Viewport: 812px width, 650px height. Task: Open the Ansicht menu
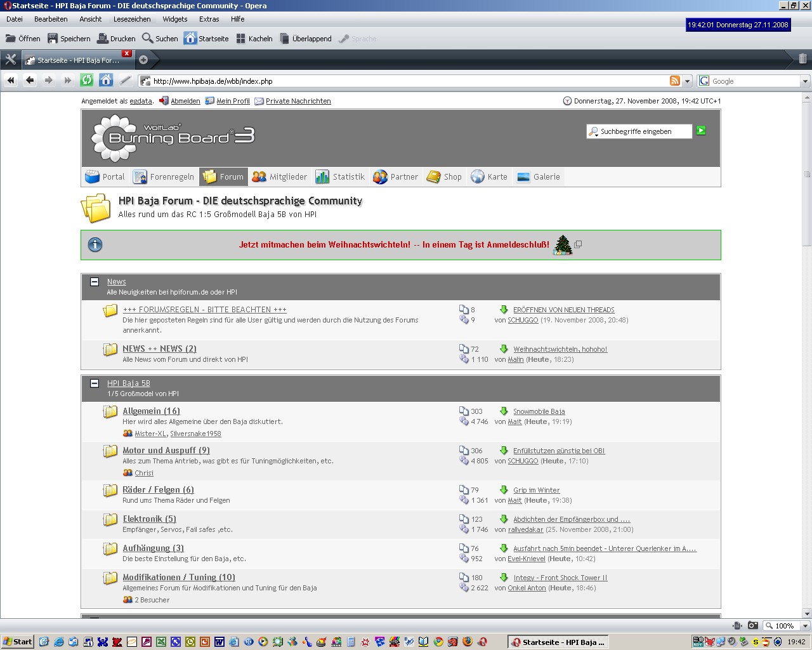(x=91, y=19)
